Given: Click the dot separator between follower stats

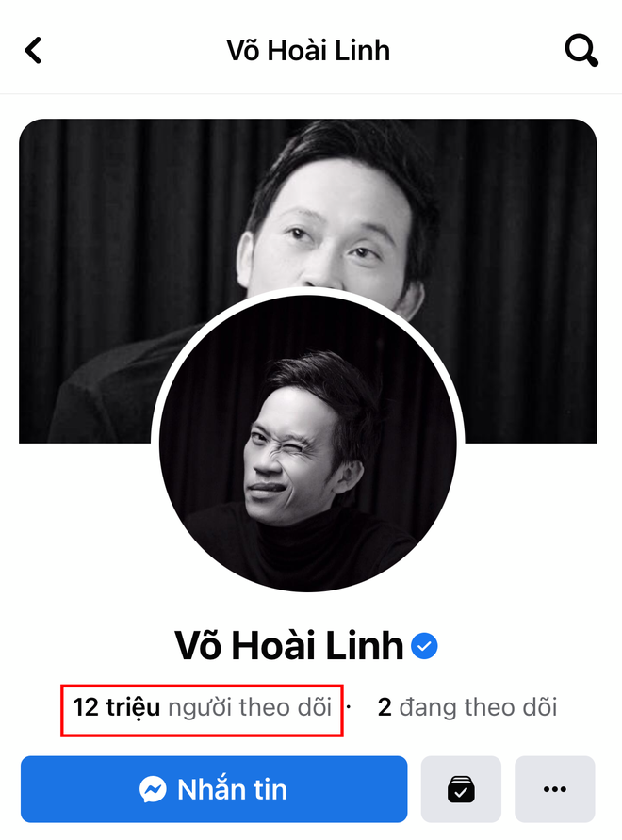Looking at the screenshot, I should coord(349,707).
